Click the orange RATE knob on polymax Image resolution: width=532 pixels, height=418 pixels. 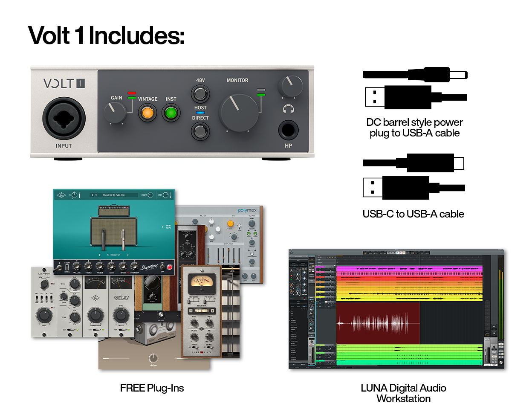pyautogui.click(x=231, y=224)
